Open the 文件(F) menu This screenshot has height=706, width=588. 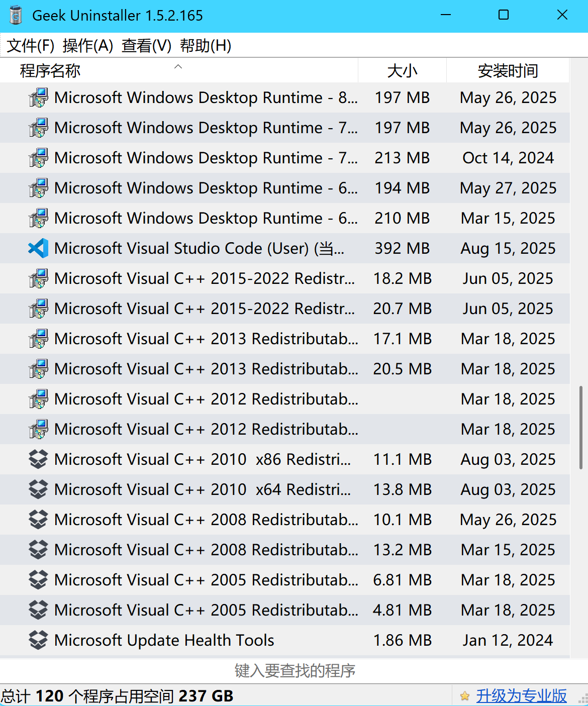[x=31, y=46]
